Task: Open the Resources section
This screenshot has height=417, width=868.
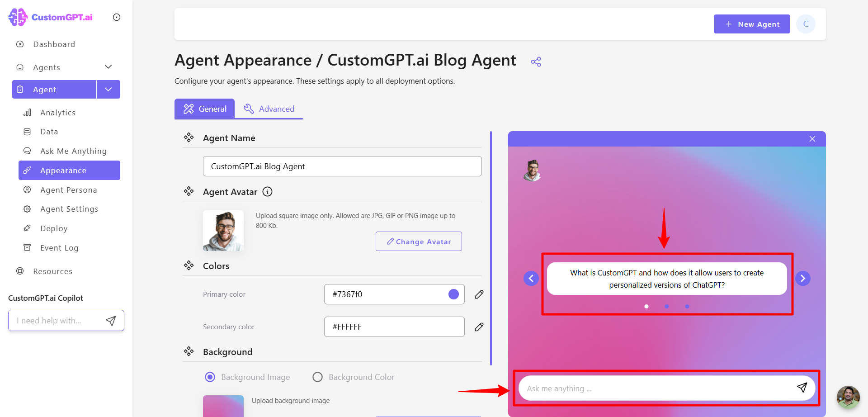Action: (x=52, y=271)
